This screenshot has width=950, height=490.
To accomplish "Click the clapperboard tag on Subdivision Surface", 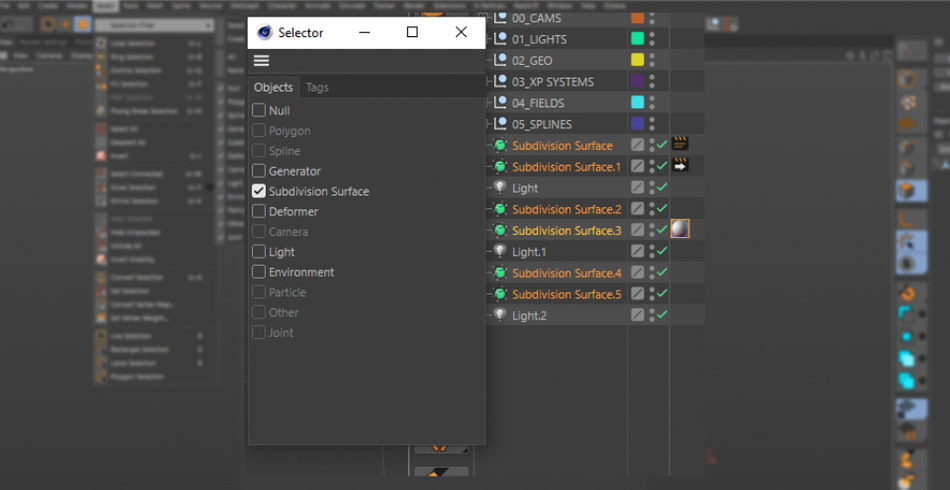I will 680,144.
